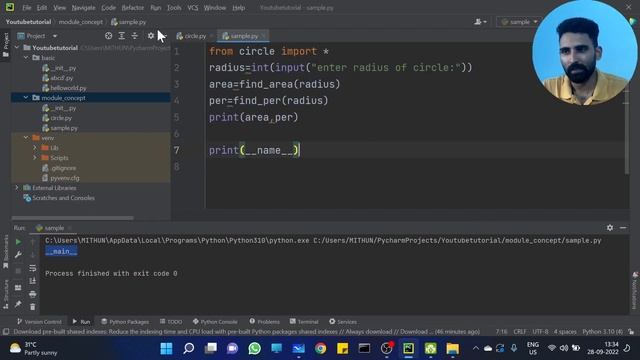This screenshot has height=360, width=640.
Task: Expand External Libraries node
Action: pos(17,188)
